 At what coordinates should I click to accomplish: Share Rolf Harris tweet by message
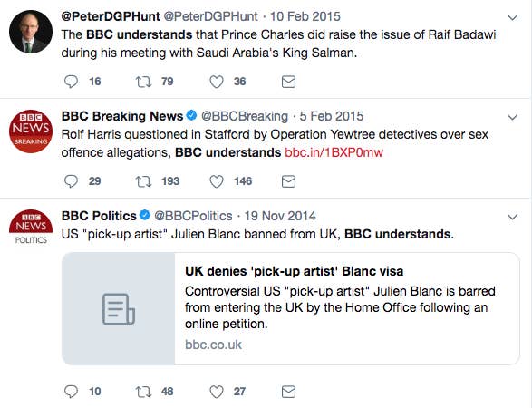point(288,181)
